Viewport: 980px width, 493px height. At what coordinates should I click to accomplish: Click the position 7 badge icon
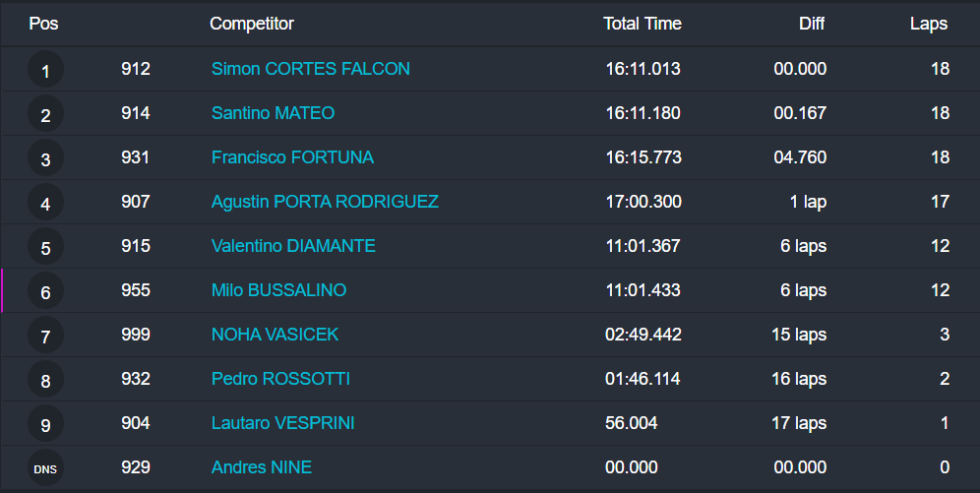pos(45,337)
